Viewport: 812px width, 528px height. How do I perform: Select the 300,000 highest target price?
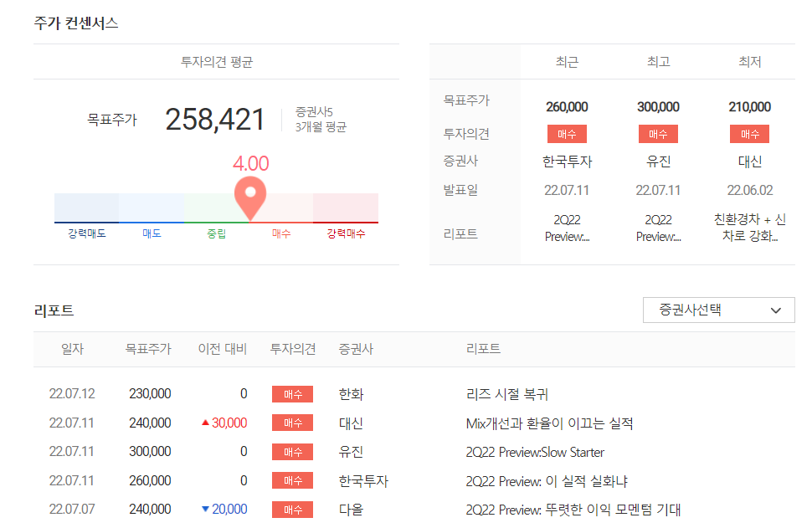(x=658, y=106)
